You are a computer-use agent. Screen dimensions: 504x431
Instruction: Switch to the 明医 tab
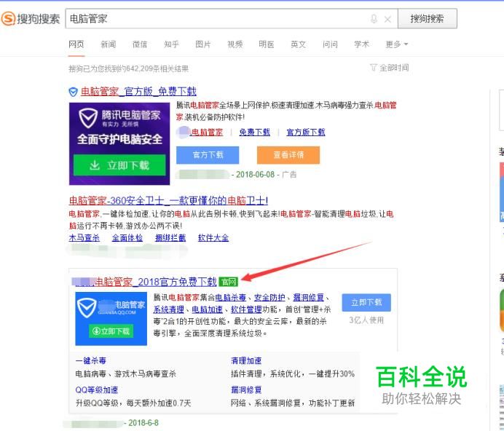[x=267, y=44]
